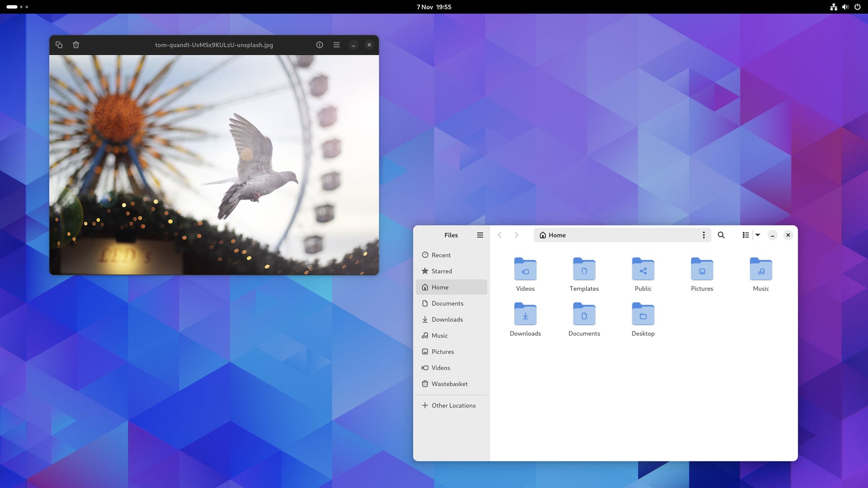Navigate to Pictures folder in sidebar
This screenshot has width=868, height=488.
coord(442,351)
